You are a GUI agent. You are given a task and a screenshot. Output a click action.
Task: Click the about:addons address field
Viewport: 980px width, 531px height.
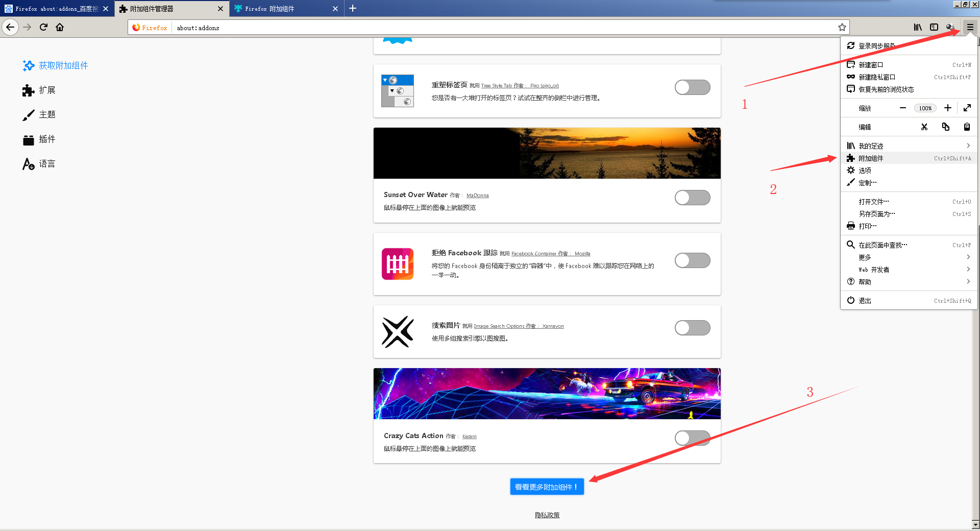click(x=503, y=28)
